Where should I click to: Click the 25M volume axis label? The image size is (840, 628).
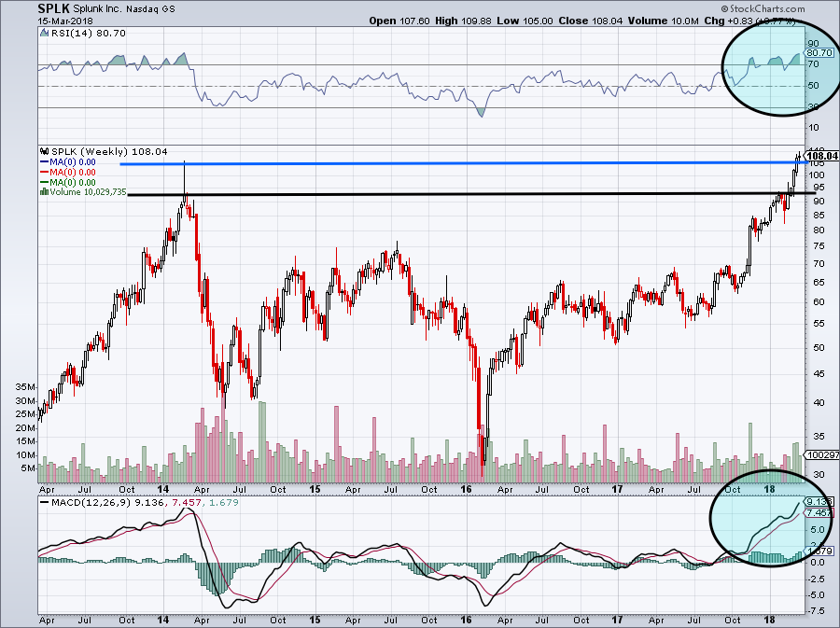click(25, 414)
